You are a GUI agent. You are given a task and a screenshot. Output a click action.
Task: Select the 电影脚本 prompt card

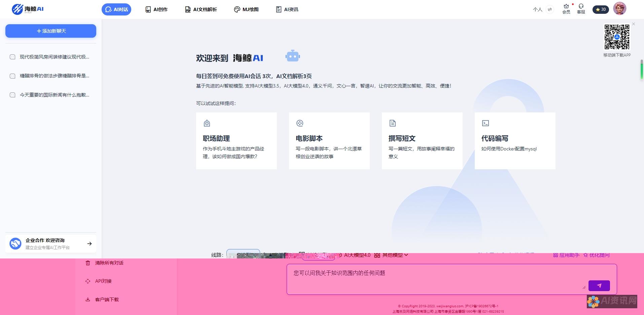click(x=329, y=141)
